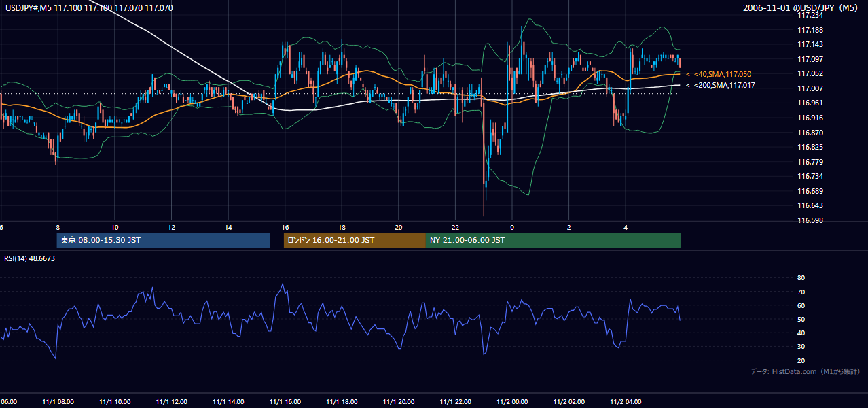
Task: Click hour label 18 under price chart
Action: (x=342, y=227)
